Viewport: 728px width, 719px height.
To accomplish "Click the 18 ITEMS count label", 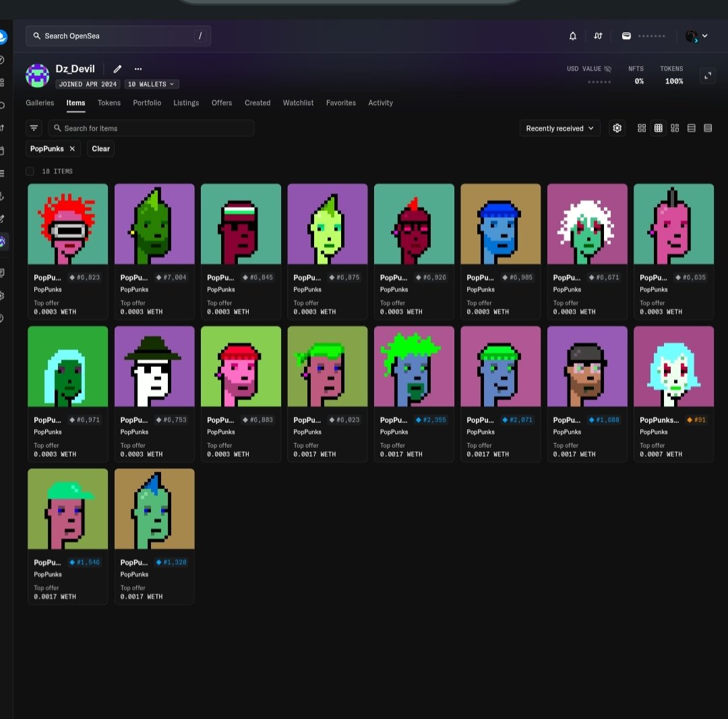I will point(57,171).
